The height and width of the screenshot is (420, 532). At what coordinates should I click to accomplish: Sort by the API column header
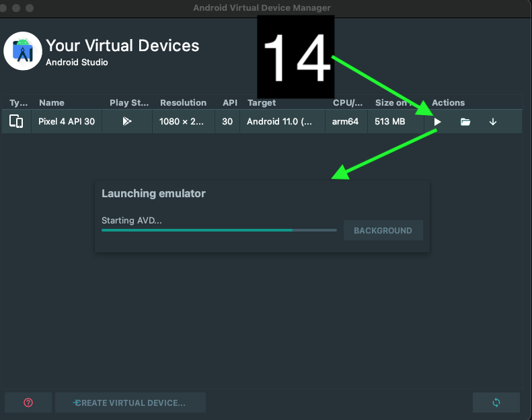(229, 103)
